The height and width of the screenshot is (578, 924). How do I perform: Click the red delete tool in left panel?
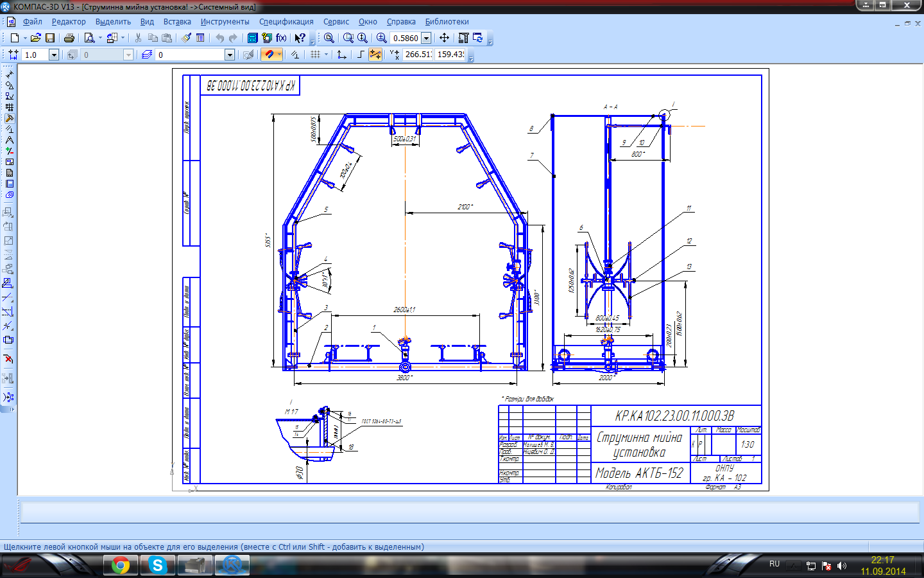[x=8, y=359]
